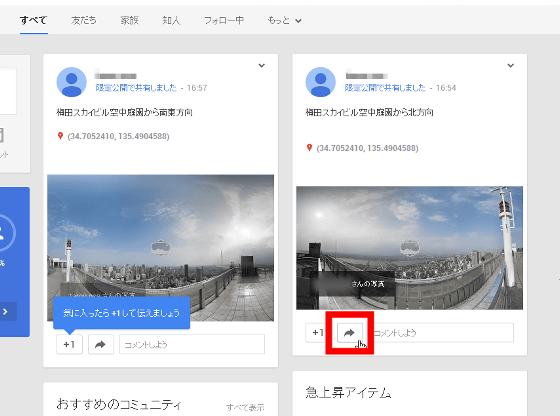This screenshot has height=416, width=560.
Task: Open coordinates link on the 北方向 post
Action: (367, 148)
